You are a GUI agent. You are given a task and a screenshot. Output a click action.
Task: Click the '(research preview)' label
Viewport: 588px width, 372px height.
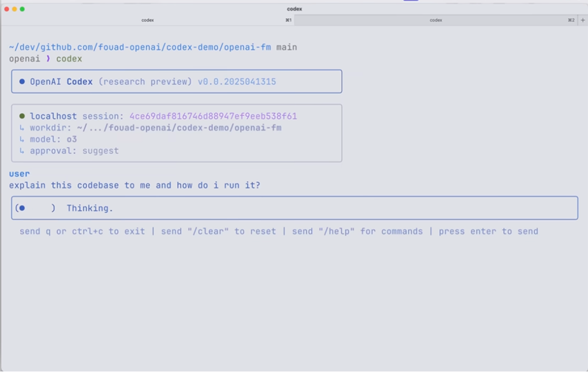(145, 82)
